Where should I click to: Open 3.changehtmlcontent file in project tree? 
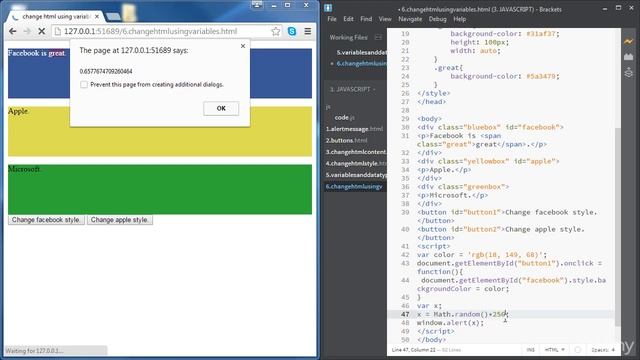356,152
